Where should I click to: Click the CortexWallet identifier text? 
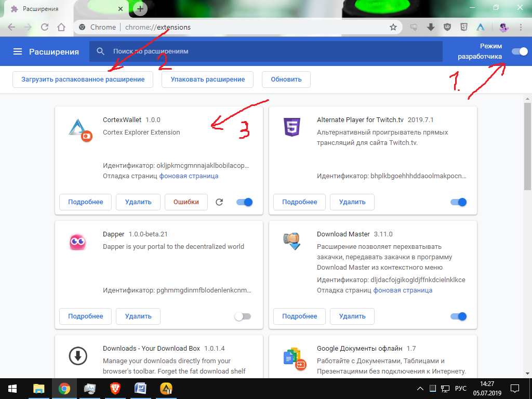pos(176,166)
